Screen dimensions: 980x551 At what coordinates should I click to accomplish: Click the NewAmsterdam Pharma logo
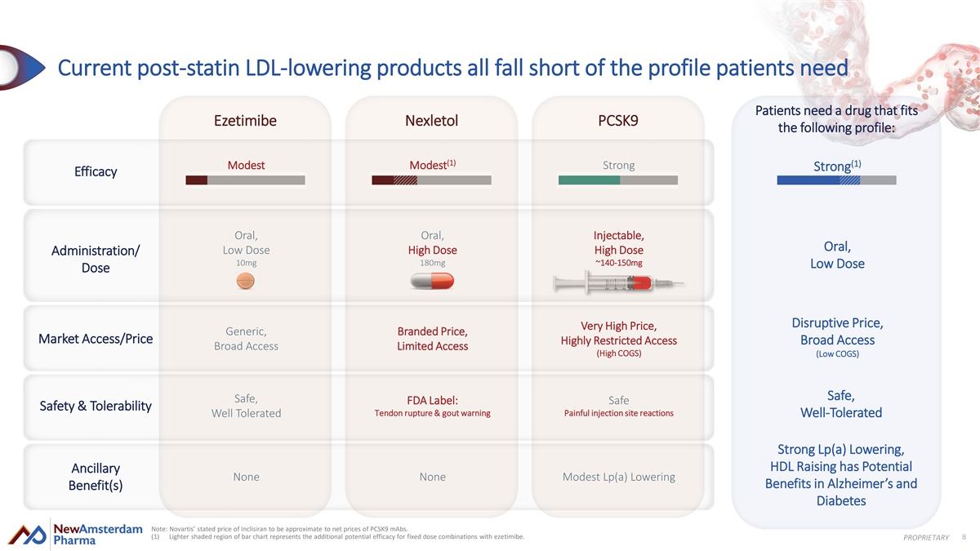pos(74,534)
